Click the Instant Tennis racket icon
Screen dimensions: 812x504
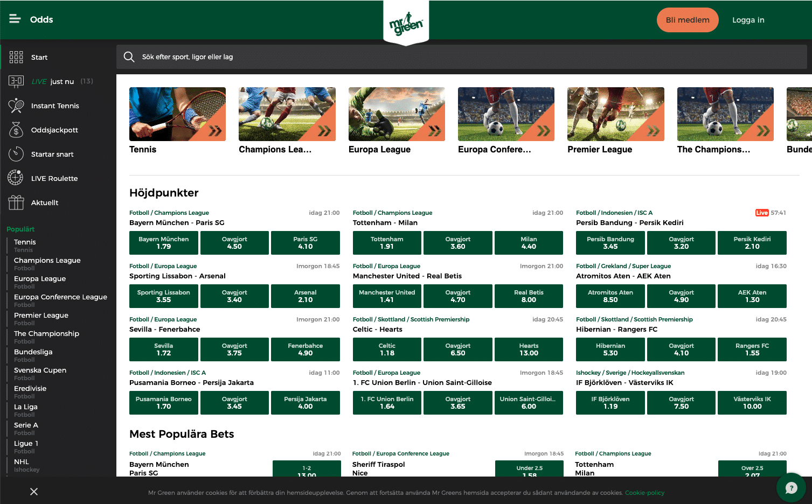tap(16, 106)
